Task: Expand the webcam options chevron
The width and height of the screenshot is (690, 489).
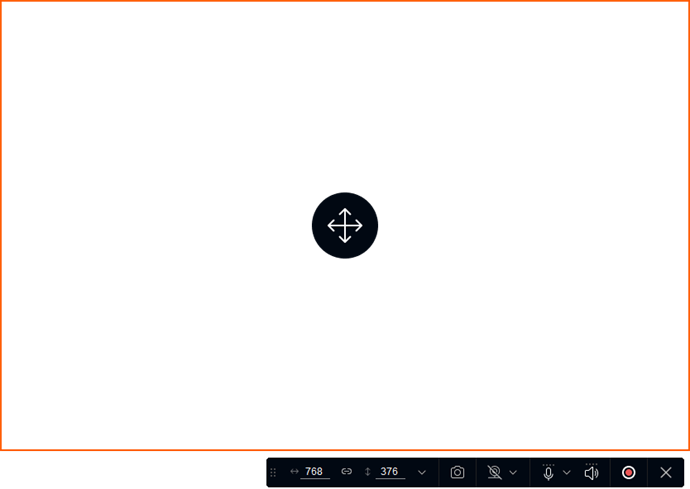Action: 513,473
